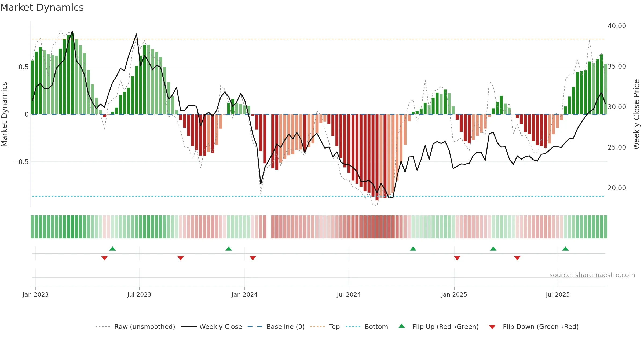
Task: Click the flip-up marker just after Jul 2025
Action: pos(565,249)
